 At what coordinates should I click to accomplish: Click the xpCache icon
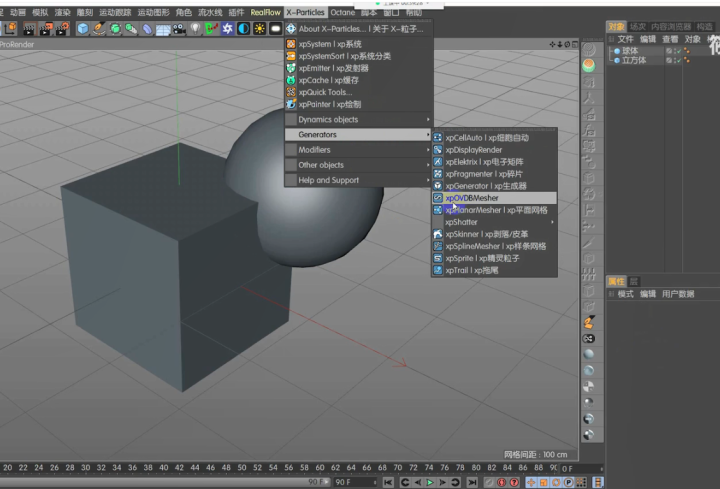pos(291,80)
